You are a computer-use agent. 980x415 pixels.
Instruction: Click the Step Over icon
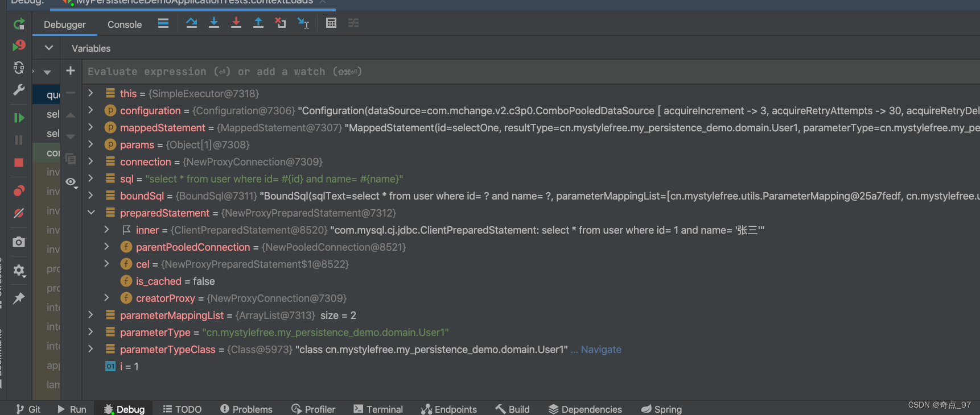tap(192, 23)
